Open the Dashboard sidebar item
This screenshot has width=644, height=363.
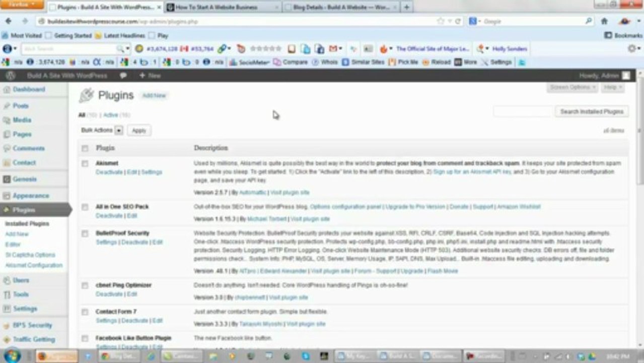click(x=29, y=89)
